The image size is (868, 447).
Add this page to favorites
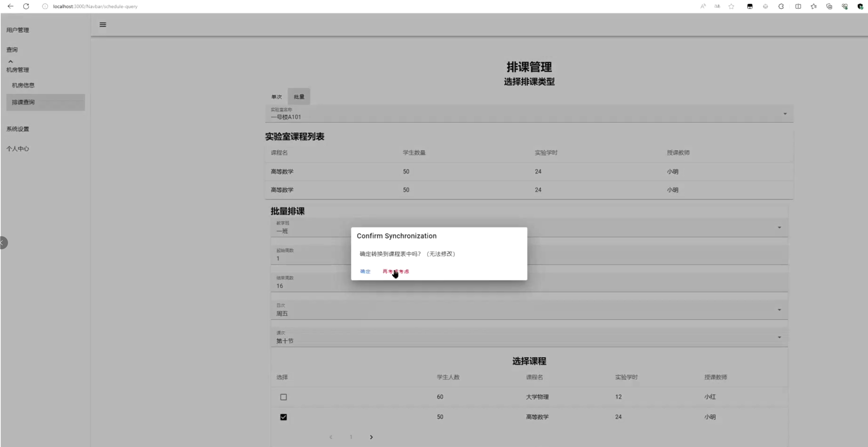pos(731,6)
